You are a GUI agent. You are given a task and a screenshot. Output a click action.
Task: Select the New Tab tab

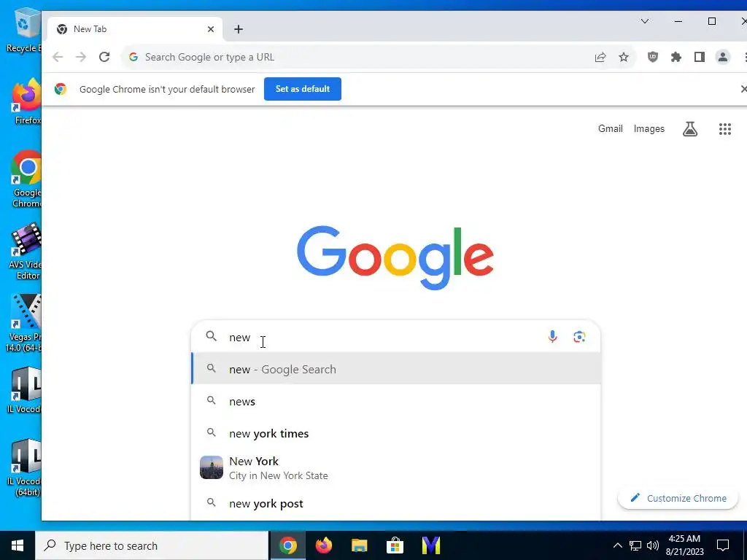135,29
